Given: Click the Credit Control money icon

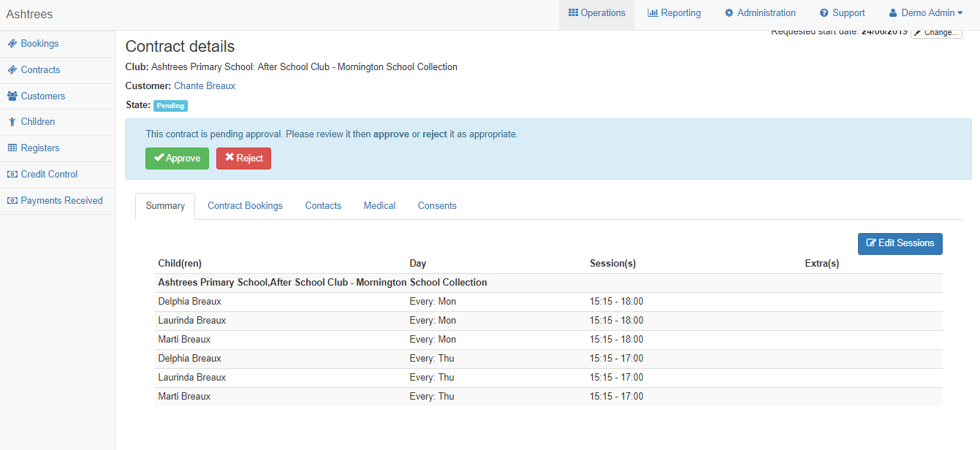Looking at the screenshot, I should pos(12,175).
